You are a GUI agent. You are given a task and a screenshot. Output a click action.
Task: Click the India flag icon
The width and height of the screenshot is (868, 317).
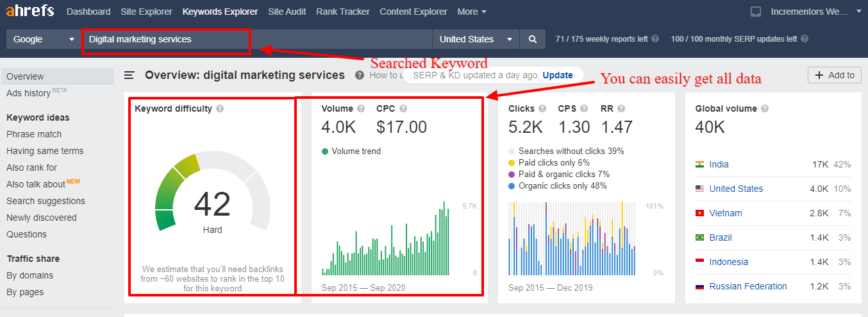coord(700,164)
